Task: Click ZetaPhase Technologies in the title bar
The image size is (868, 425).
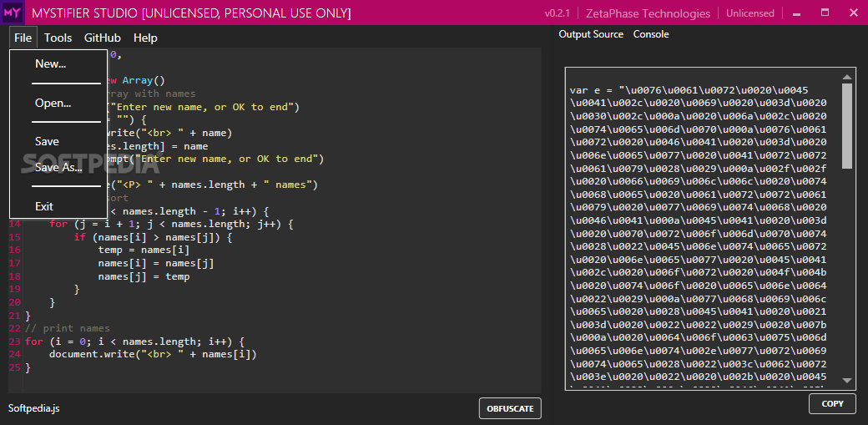Action: click(648, 13)
